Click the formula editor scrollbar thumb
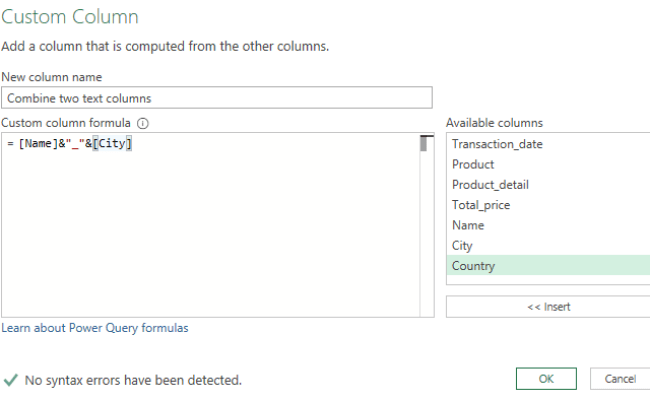 pyautogui.click(x=424, y=143)
